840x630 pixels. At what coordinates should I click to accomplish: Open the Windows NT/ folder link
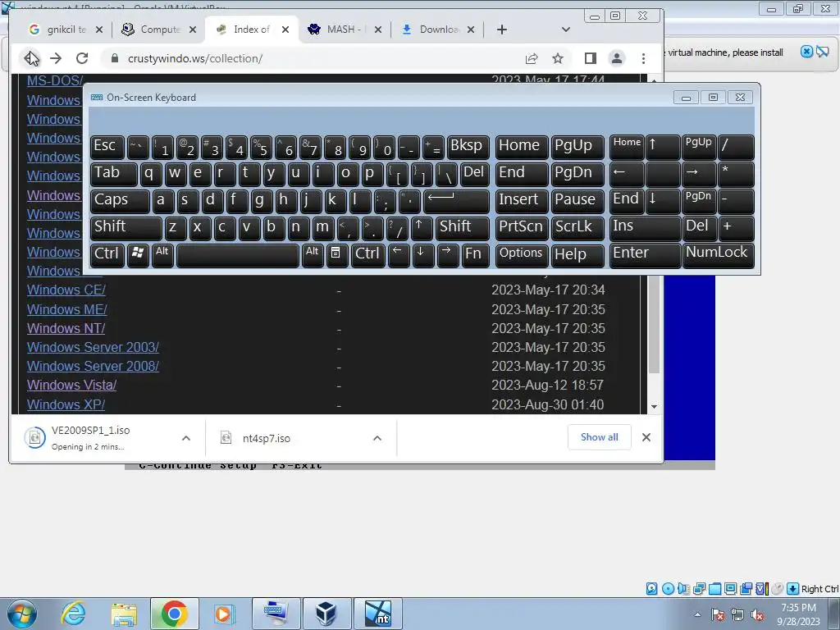coord(66,328)
